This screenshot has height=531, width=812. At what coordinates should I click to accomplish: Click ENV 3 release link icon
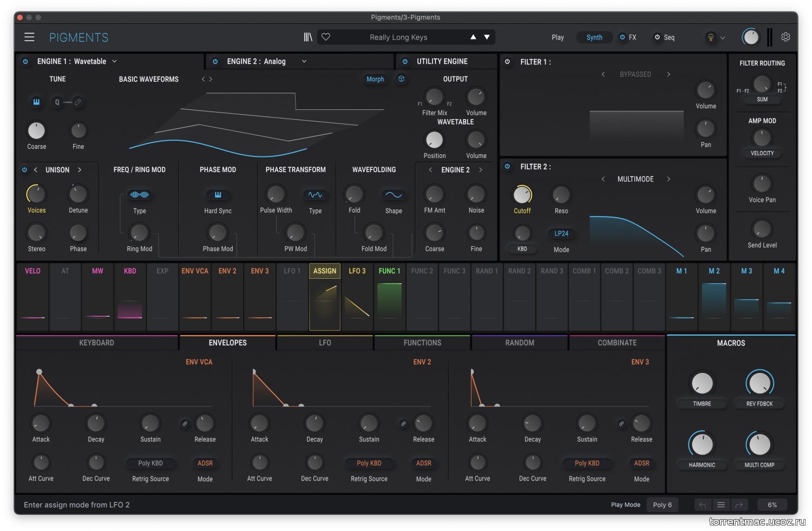click(621, 424)
